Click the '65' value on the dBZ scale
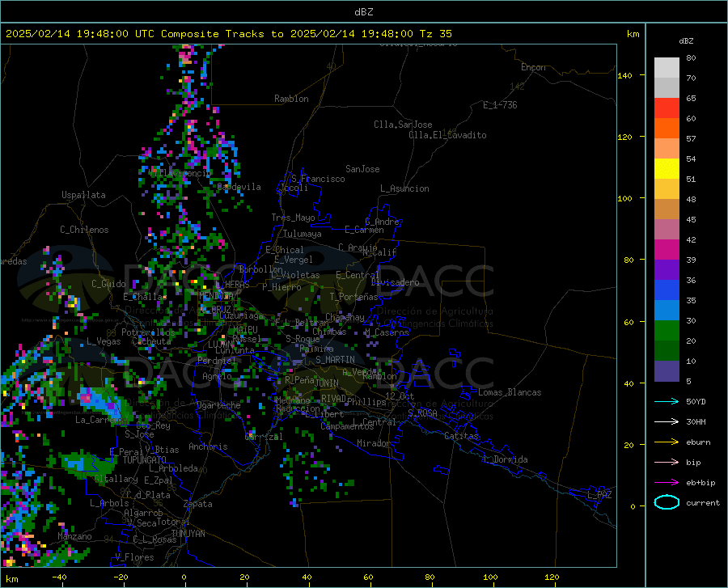Image resolution: width=728 pixels, height=588 pixels. click(x=691, y=99)
